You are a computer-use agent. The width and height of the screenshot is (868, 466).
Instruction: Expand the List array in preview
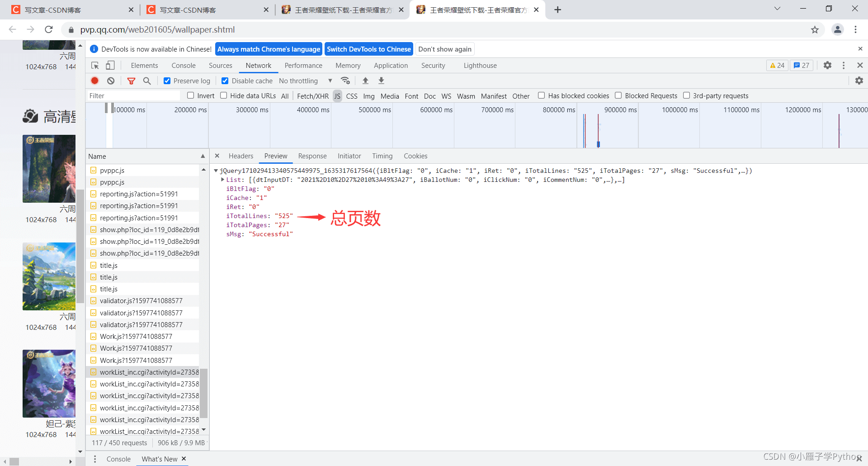(x=222, y=180)
